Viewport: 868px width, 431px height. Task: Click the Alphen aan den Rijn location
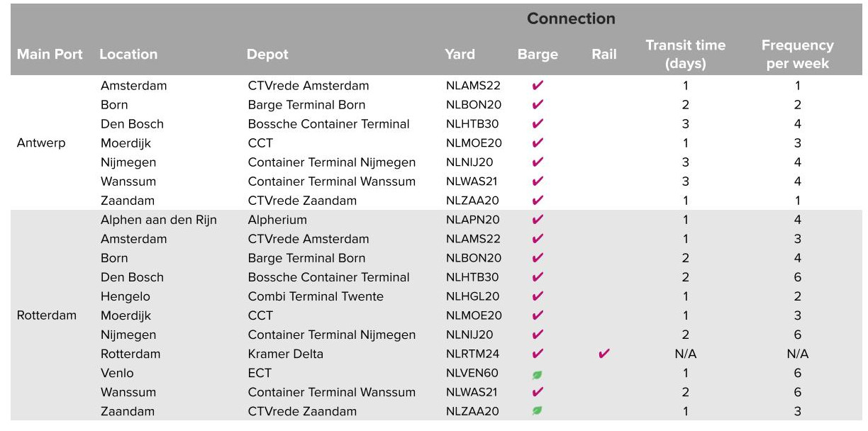(x=158, y=220)
